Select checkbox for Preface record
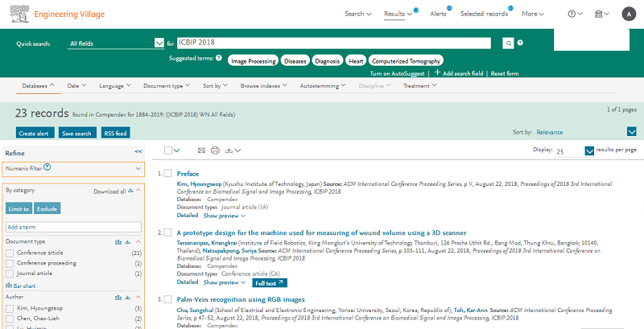 pos(168,174)
